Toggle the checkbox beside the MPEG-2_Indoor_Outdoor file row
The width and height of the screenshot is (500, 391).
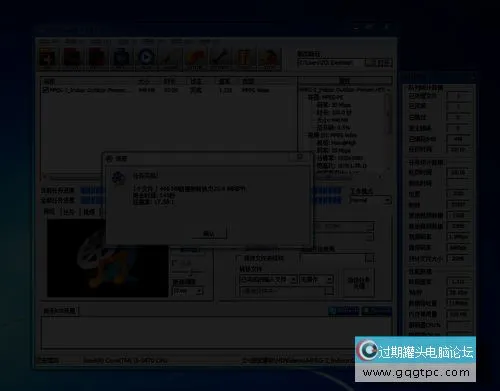(x=46, y=90)
